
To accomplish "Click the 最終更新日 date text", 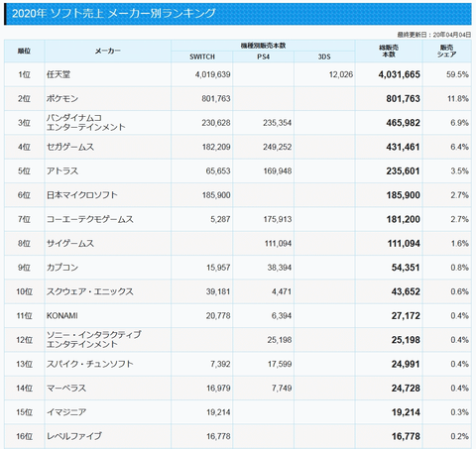I will [x=434, y=35].
